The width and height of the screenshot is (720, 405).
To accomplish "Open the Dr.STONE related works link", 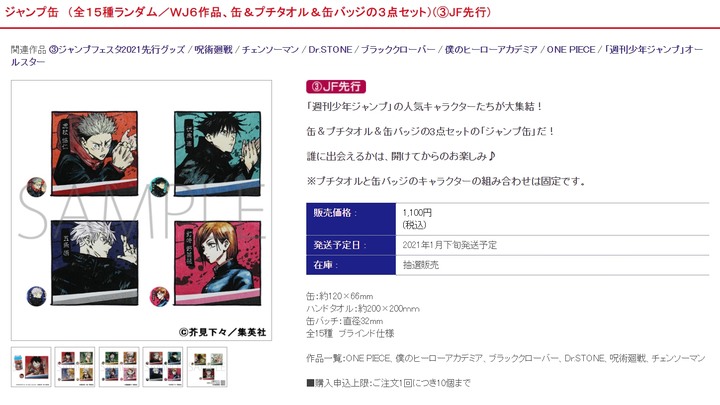I will (330, 50).
